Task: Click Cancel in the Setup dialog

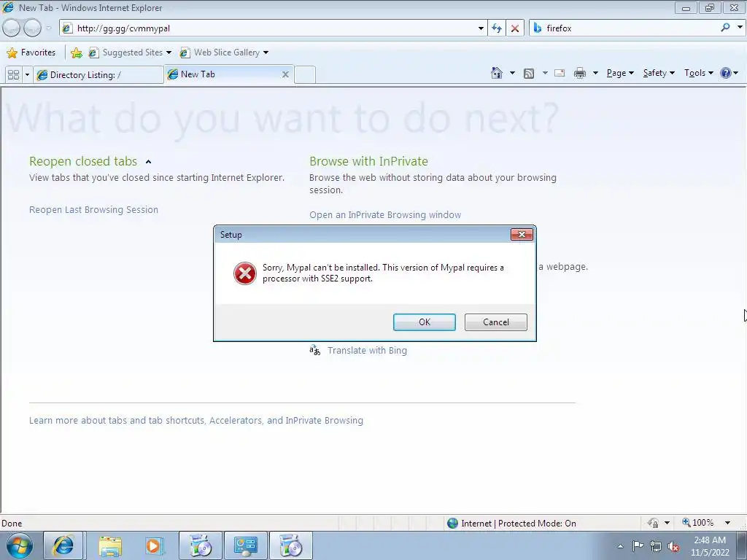Action: pos(495,322)
